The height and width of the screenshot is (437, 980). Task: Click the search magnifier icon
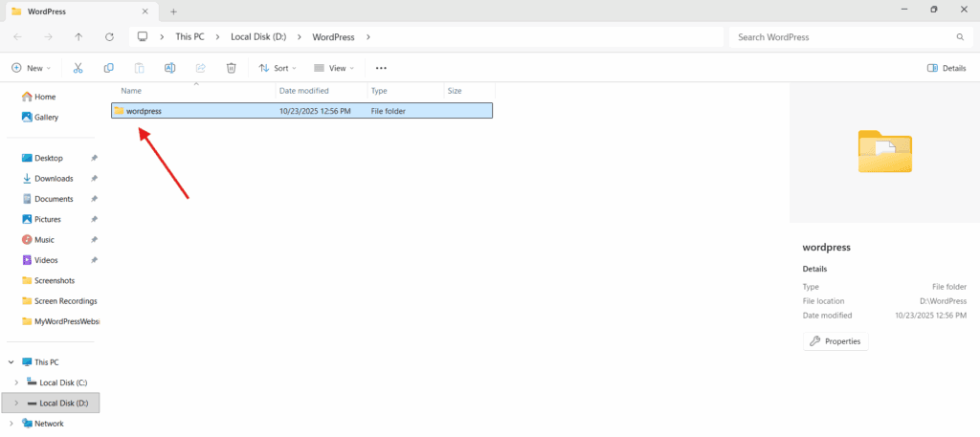pyautogui.click(x=960, y=37)
